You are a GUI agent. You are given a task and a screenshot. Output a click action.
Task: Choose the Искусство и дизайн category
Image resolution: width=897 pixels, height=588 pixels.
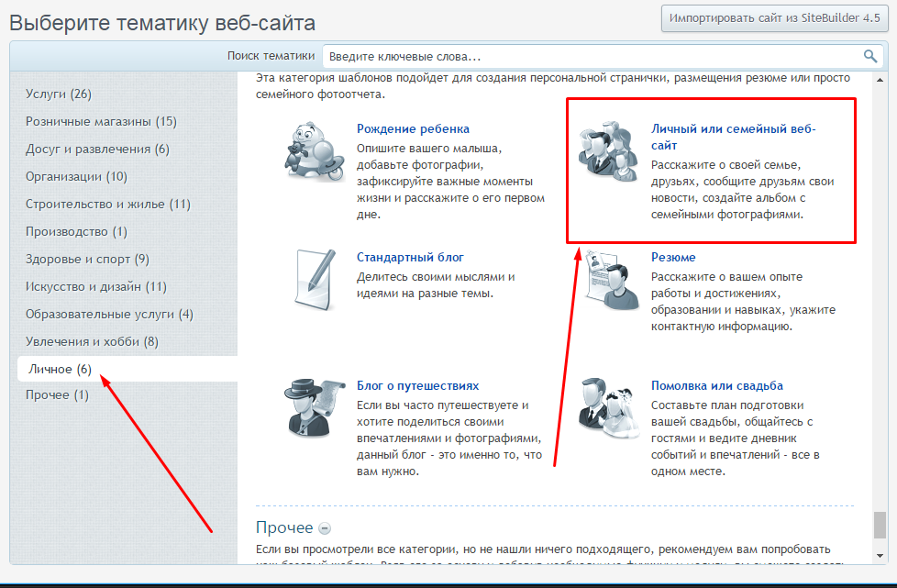(x=96, y=286)
